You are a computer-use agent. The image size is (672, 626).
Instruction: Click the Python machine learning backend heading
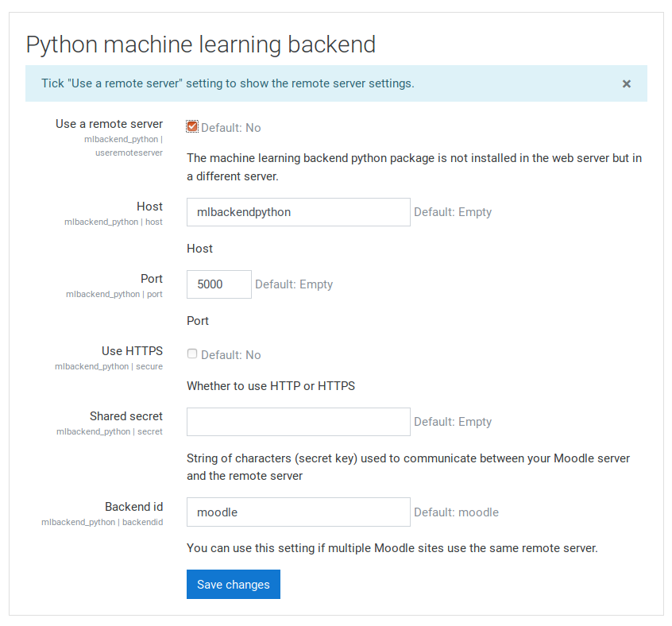tap(201, 44)
